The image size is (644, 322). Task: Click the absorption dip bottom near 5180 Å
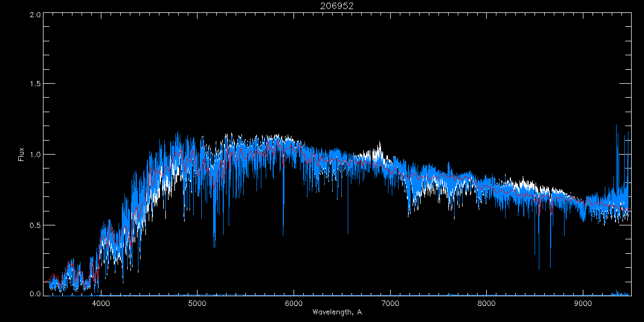(215, 247)
